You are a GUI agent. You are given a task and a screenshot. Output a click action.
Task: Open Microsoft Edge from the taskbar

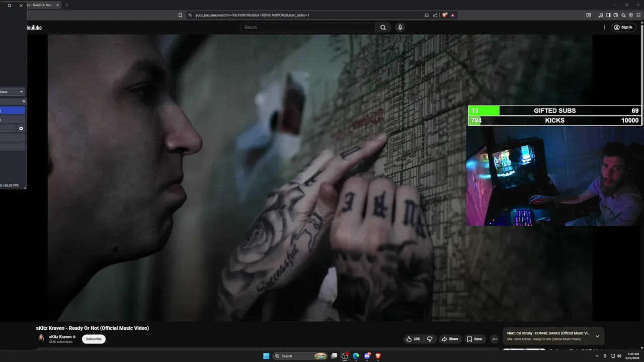coord(356,356)
